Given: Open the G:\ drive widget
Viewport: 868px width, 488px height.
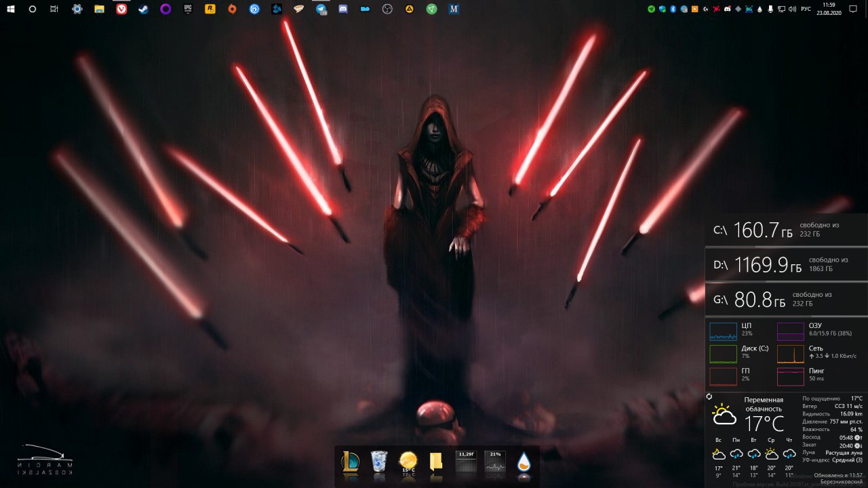Looking at the screenshot, I should (x=787, y=299).
